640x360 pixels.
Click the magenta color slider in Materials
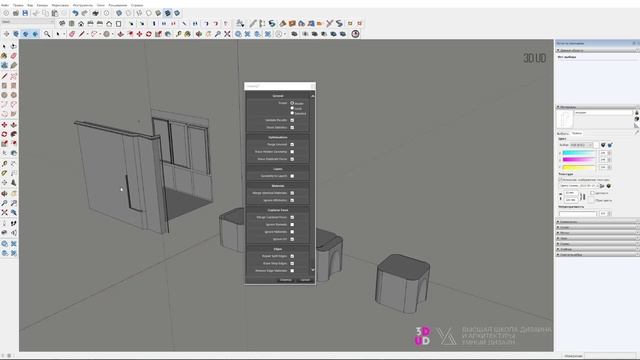coord(579,160)
